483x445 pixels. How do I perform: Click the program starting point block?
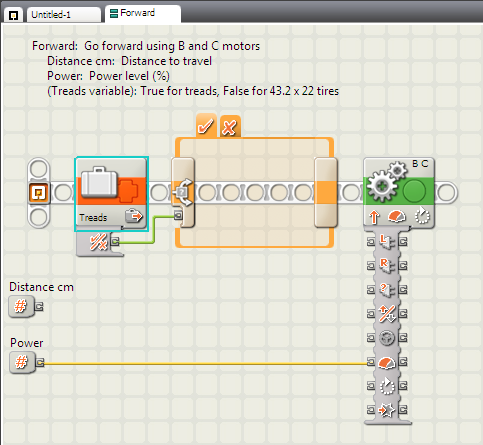tap(39, 193)
